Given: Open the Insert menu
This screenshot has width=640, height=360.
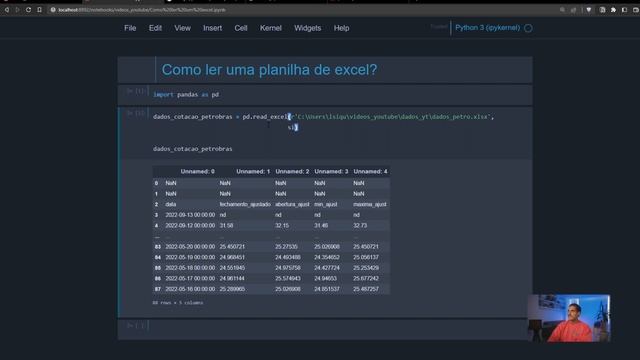Looking at the screenshot, I should point(213,28).
